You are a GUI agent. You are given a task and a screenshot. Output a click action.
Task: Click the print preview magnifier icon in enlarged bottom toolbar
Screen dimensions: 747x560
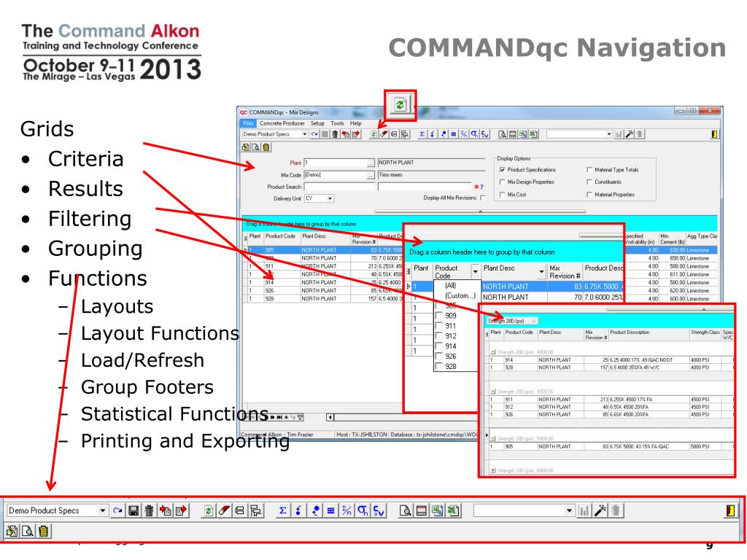406,510
